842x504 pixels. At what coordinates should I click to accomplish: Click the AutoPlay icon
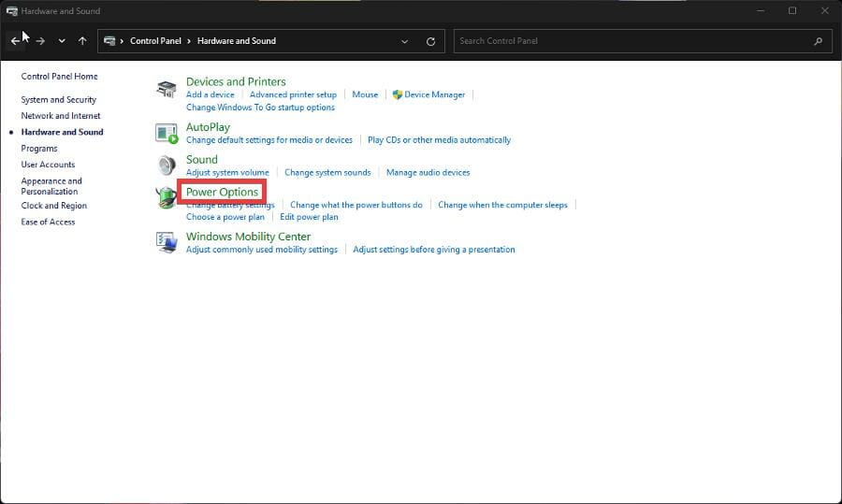tap(167, 133)
